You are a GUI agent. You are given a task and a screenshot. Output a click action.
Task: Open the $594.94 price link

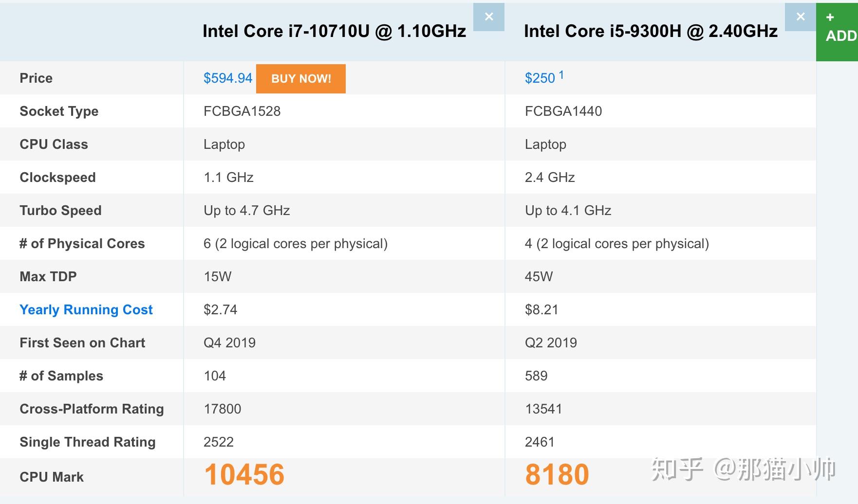(227, 78)
